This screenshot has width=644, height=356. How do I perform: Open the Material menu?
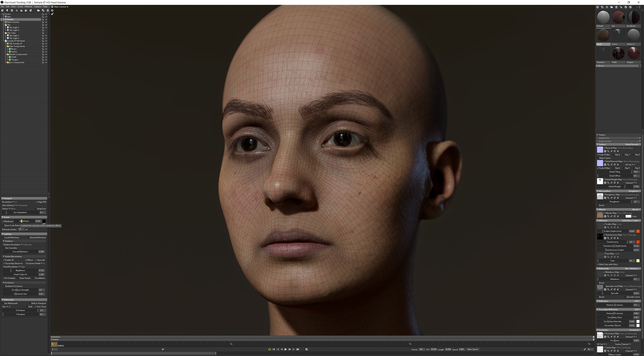point(29,6)
